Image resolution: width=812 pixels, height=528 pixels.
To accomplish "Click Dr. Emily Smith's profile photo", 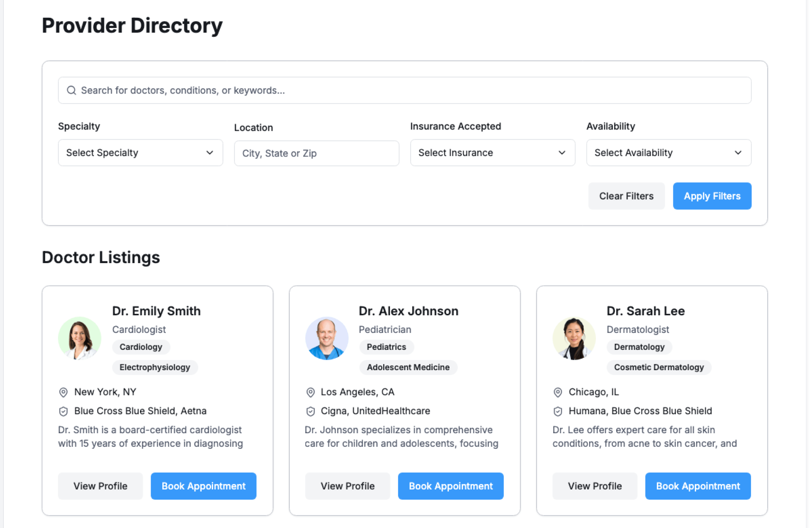I will coord(80,338).
